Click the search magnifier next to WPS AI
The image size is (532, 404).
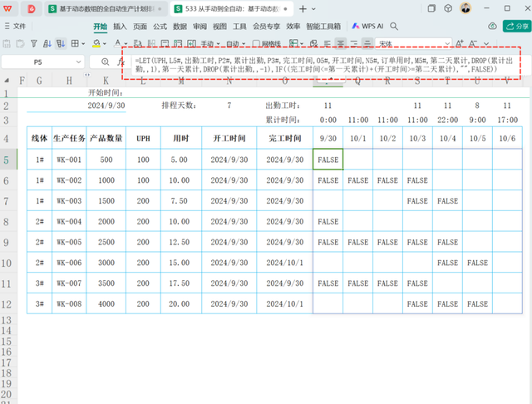coord(394,26)
